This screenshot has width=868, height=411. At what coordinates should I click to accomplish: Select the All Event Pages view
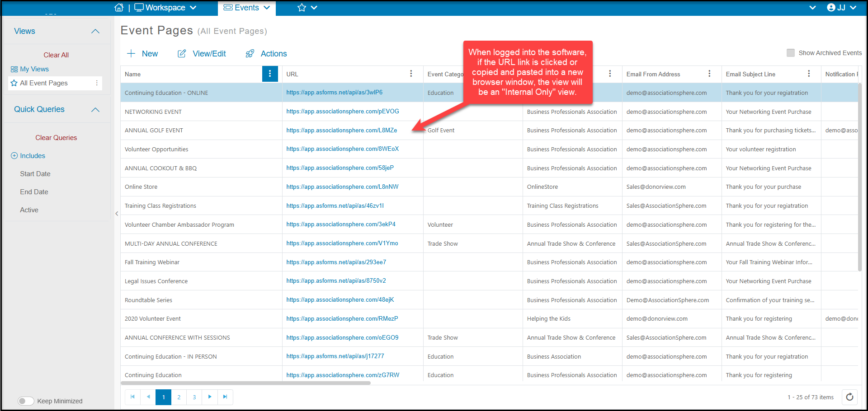click(44, 83)
